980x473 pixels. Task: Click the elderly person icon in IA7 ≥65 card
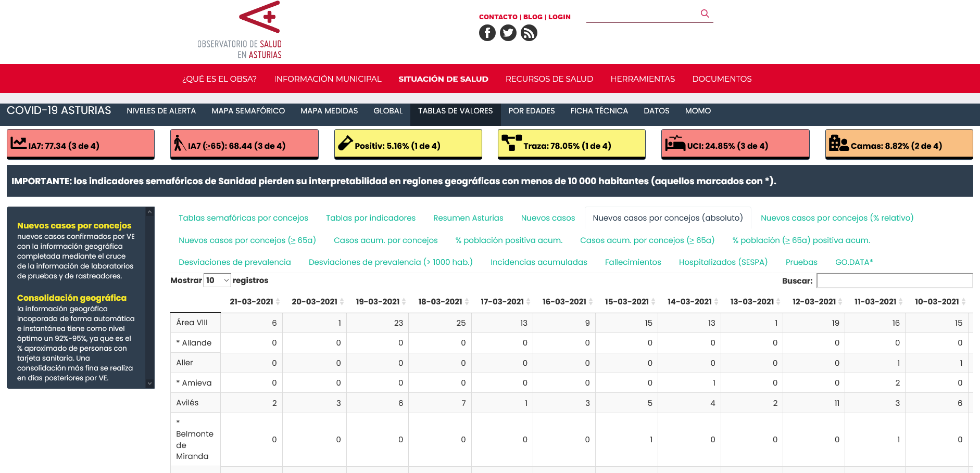[x=179, y=143]
